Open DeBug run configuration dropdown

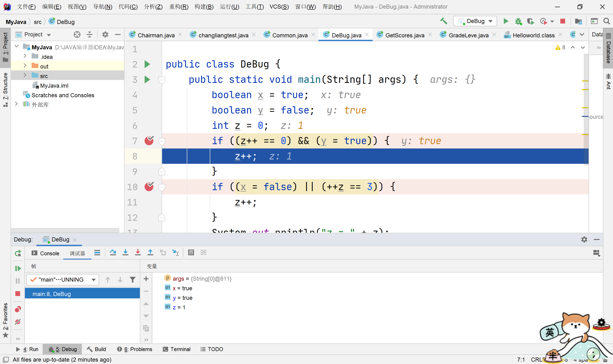475,21
